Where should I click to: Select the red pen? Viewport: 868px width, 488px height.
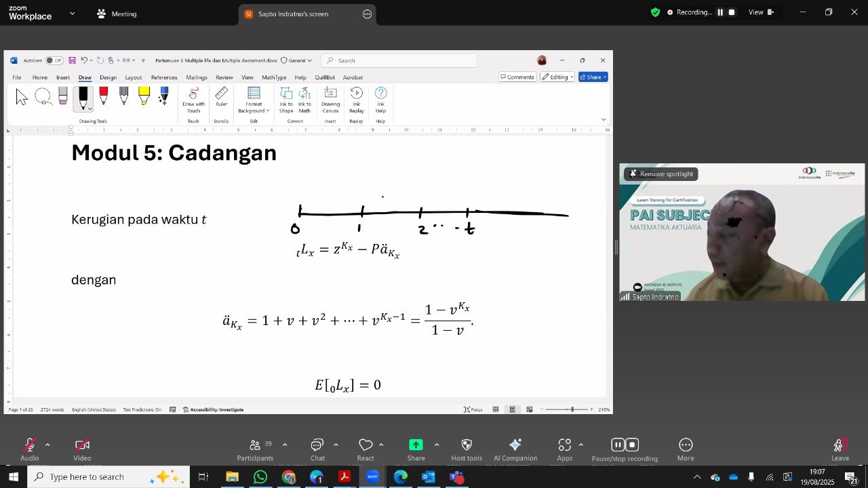[x=103, y=96]
